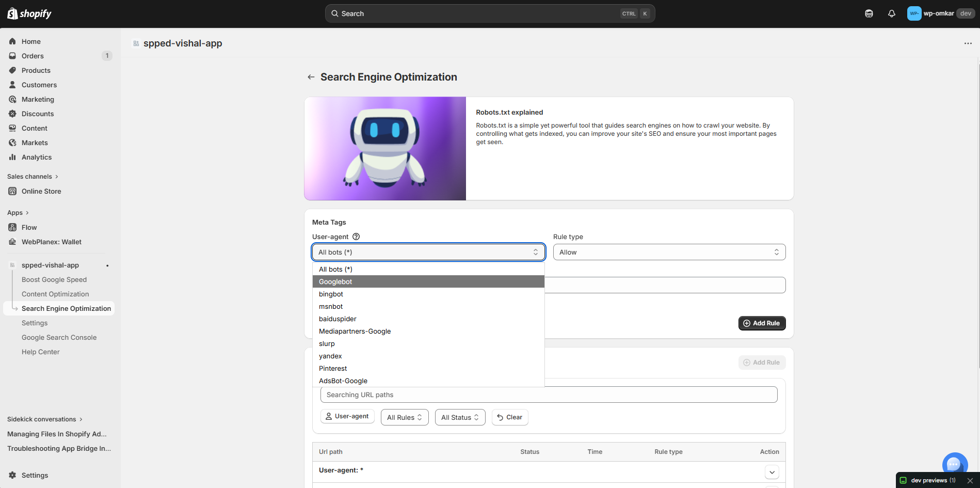
Task: Open the Marketing section
Action: pyautogui.click(x=37, y=99)
